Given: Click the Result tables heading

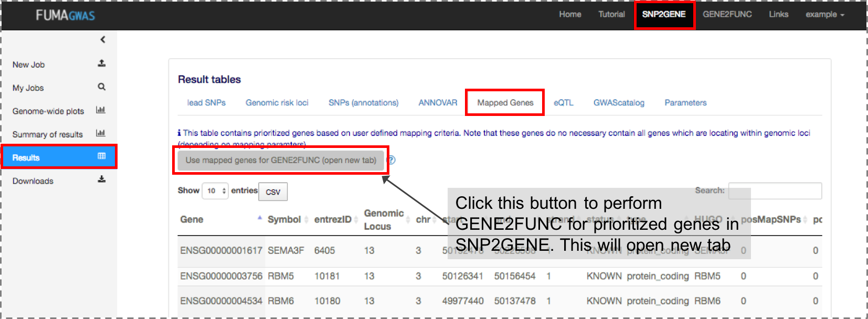Looking at the screenshot, I should [209, 80].
